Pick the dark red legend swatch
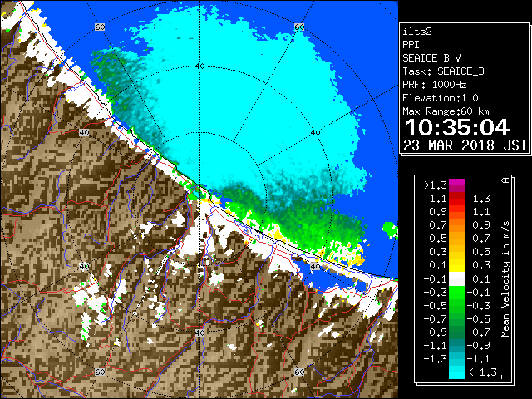The height and width of the screenshot is (399, 532). click(457, 196)
